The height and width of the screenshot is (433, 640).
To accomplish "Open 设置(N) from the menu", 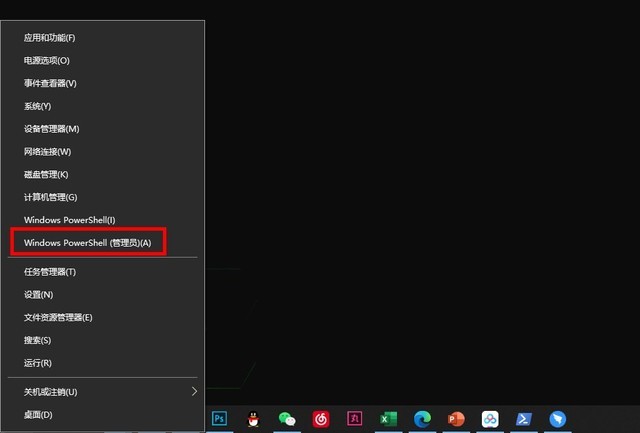I will (x=103, y=295).
